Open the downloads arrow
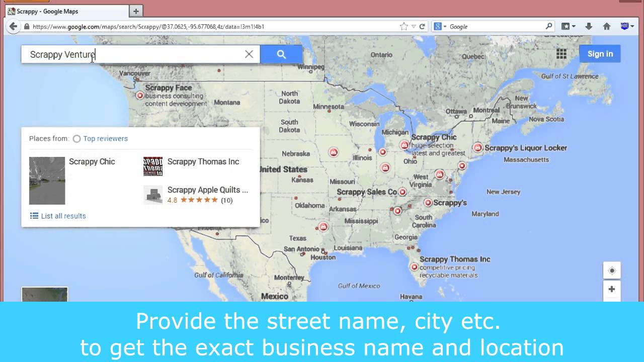This screenshot has height=362, width=644. tap(589, 27)
